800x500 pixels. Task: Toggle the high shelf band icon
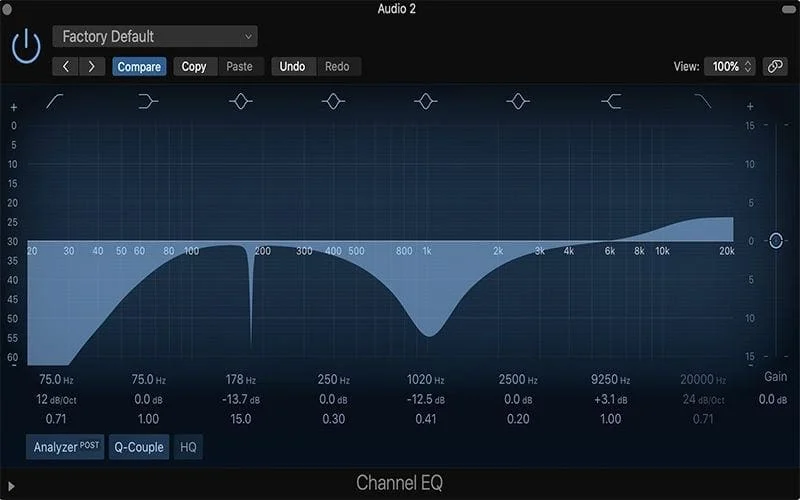611,102
